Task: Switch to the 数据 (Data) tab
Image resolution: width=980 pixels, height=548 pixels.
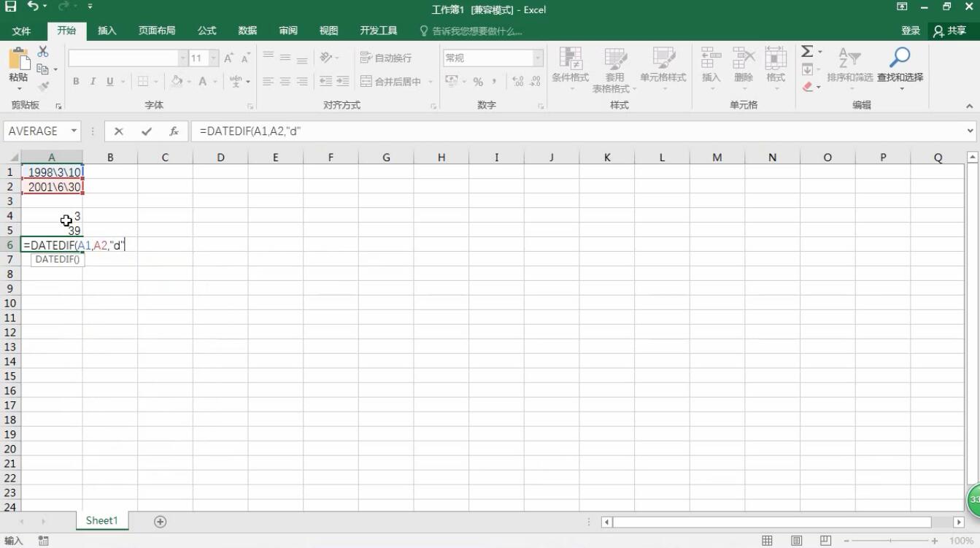Action: click(247, 31)
